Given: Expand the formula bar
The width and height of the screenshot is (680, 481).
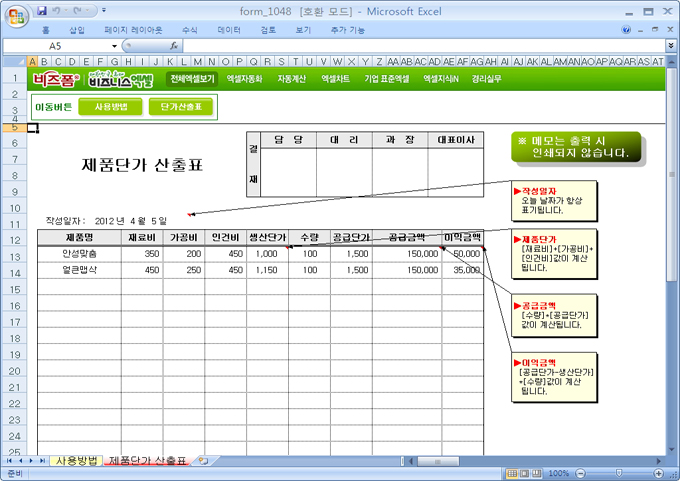Looking at the screenshot, I should coord(670,46).
